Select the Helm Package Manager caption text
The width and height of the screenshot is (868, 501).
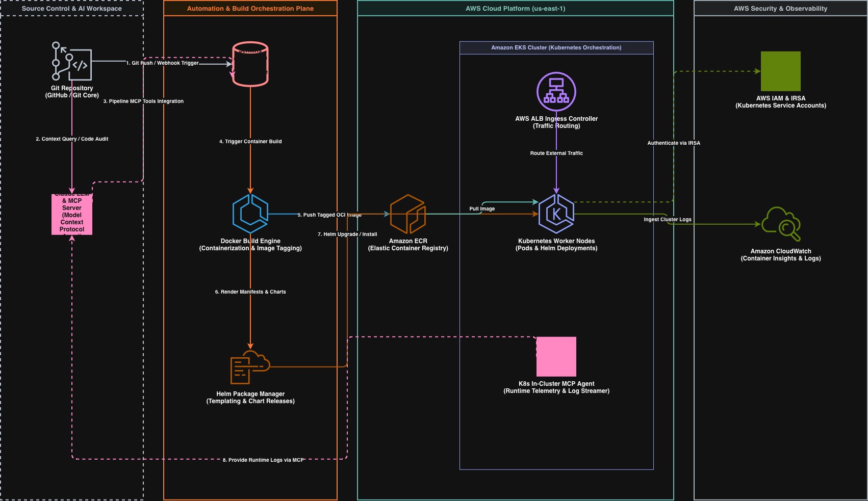250,398
